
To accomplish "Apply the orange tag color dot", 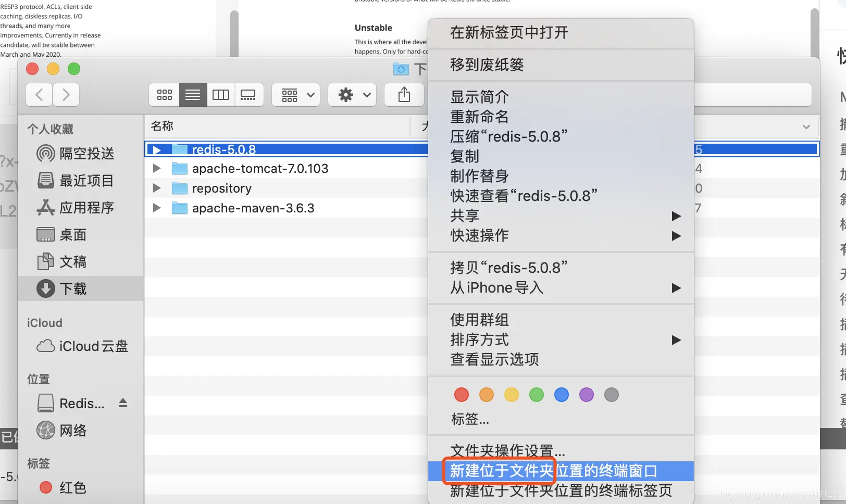I will [x=487, y=395].
